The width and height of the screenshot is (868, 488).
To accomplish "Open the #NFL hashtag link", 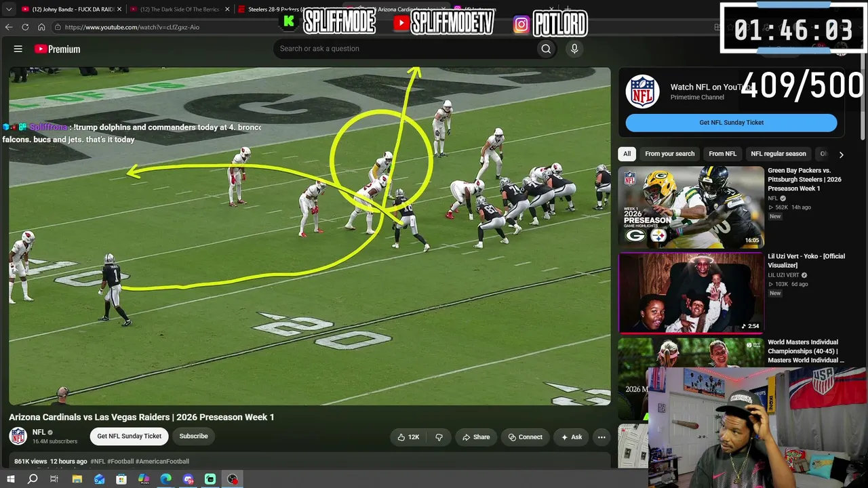I will point(98,462).
